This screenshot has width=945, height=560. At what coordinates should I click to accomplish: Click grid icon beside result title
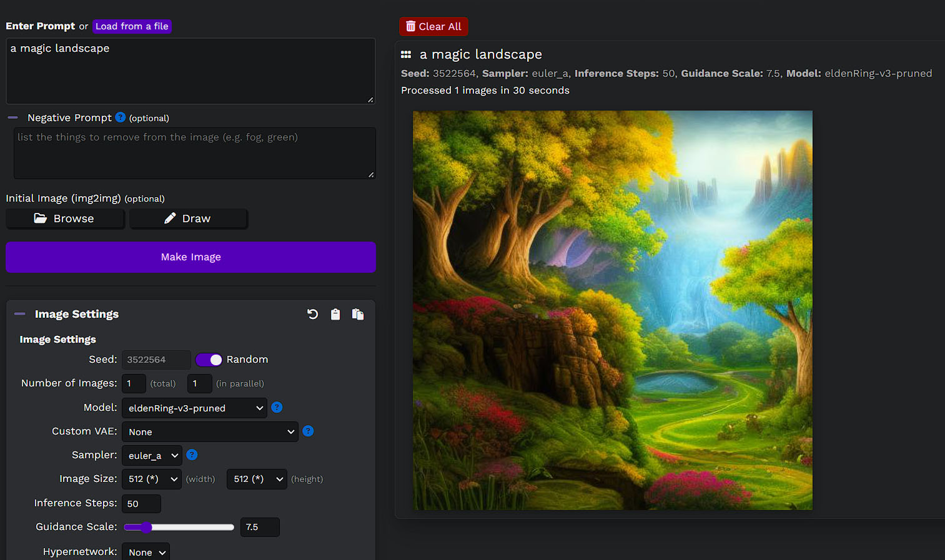406,55
